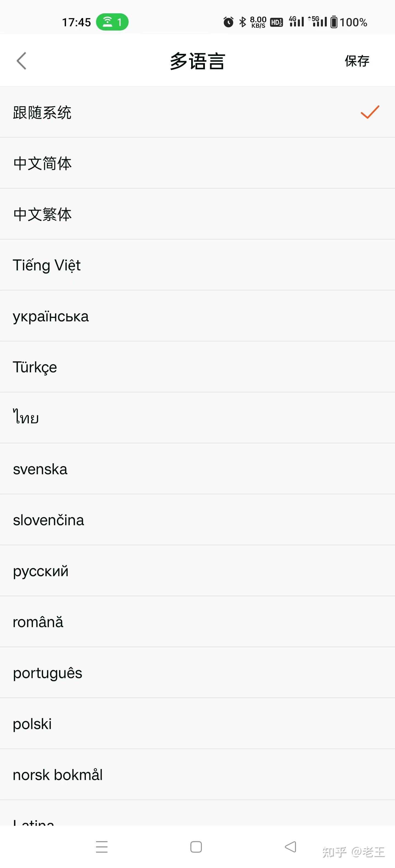Select русский language option

pos(41,571)
